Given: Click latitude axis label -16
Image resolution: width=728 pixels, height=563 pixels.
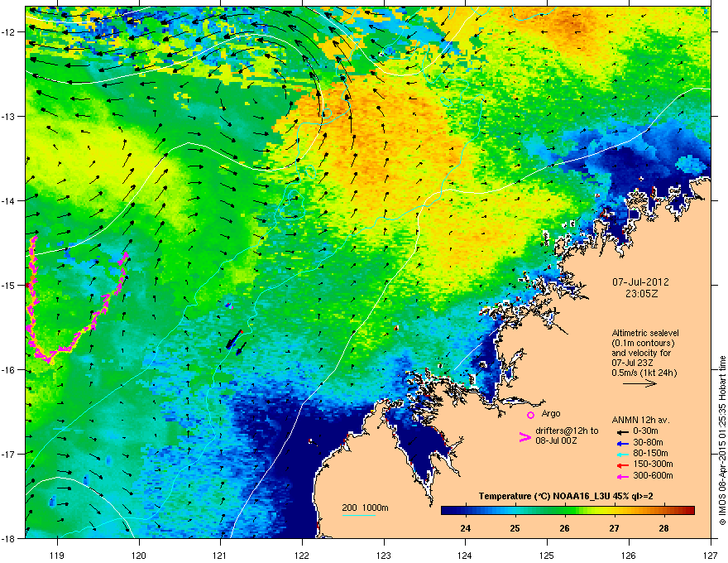Looking at the screenshot, I should coord(9,370).
